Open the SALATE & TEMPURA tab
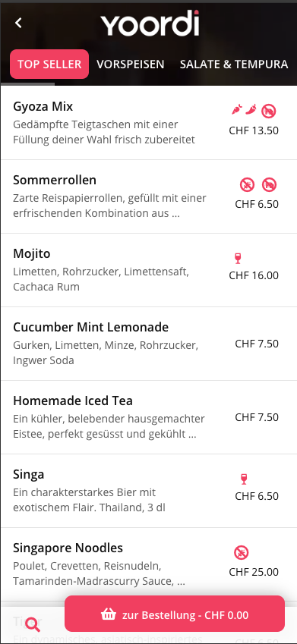Image resolution: width=297 pixels, height=644 pixels. click(x=234, y=64)
